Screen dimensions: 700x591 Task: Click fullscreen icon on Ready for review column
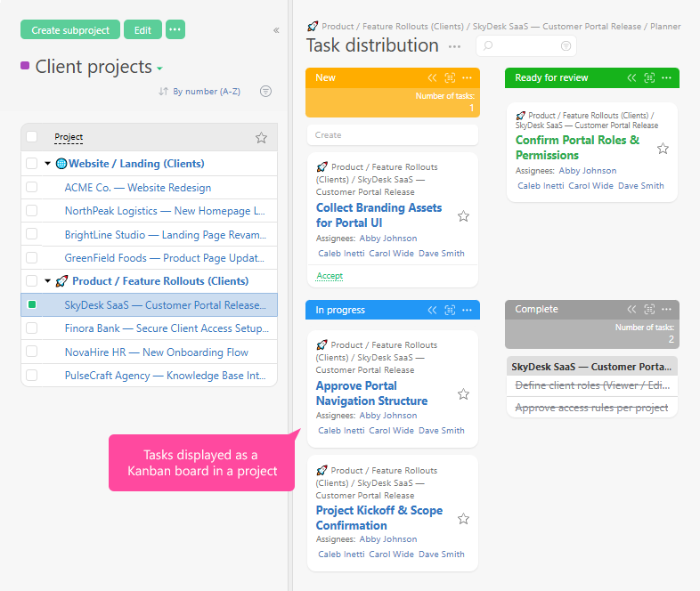pyautogui.click(x=649, y=78)
